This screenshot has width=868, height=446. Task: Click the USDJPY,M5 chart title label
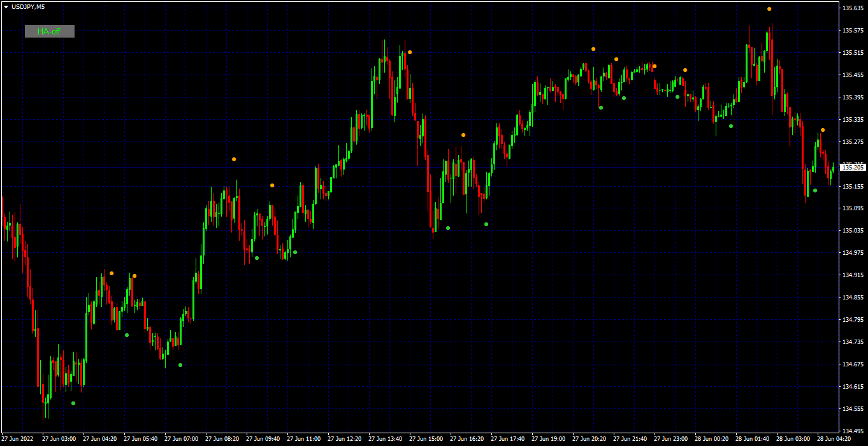coord(28,6)
